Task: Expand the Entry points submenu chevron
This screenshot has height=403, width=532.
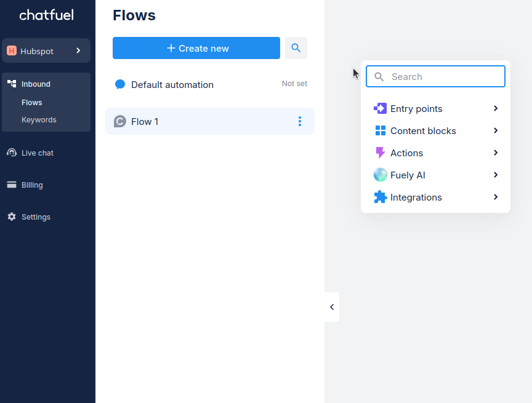Action: click(x=496, y=109)
